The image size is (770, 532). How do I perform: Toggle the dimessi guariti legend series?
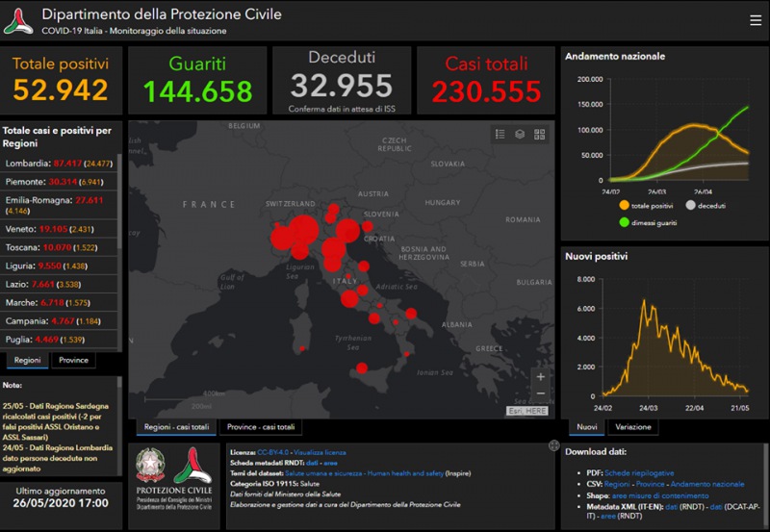point(652,223)
